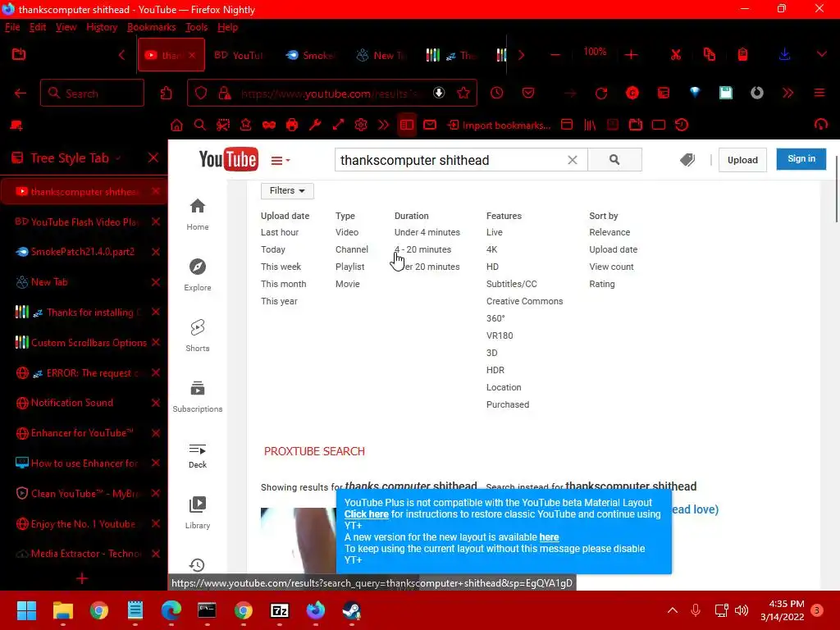Image resolution: width=840 pixels, height=630 pixels.
Task: Click the 100% zoom level indicator
Action: pyautogui.click(x=595, y=52)
